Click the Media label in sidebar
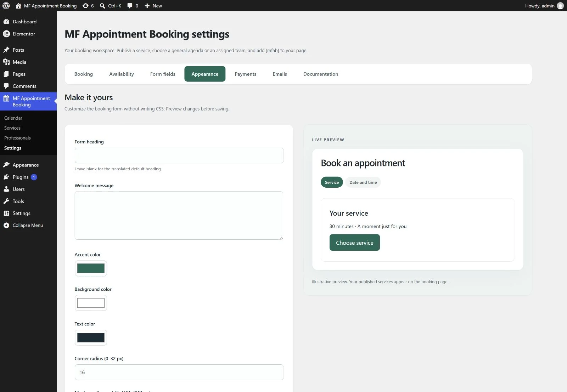 click(x=19, y=62)
